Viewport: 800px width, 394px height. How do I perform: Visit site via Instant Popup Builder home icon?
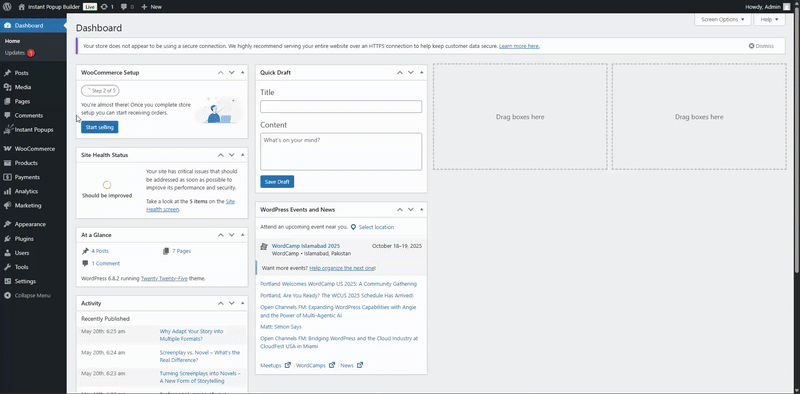coord(21,7)
